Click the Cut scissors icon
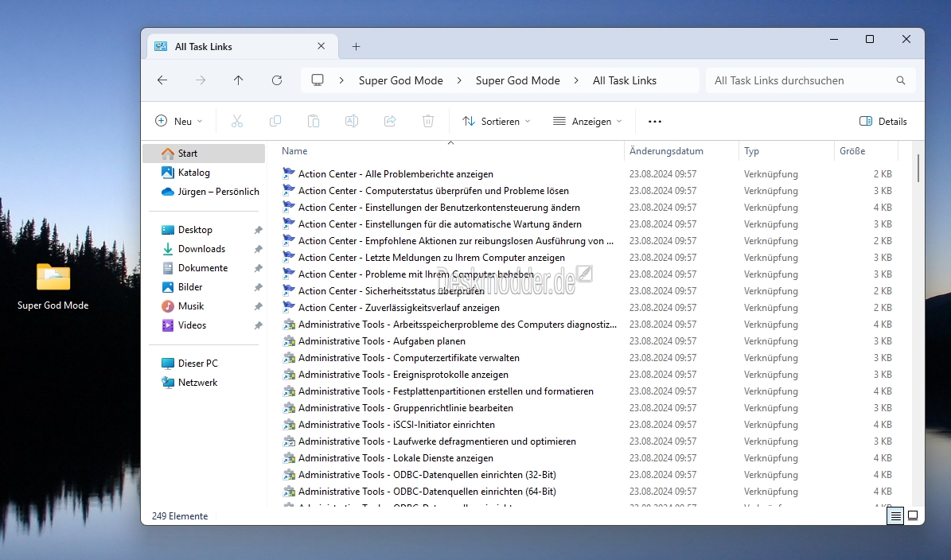Screen dimensions: 951x560 (x=237, y=121)
